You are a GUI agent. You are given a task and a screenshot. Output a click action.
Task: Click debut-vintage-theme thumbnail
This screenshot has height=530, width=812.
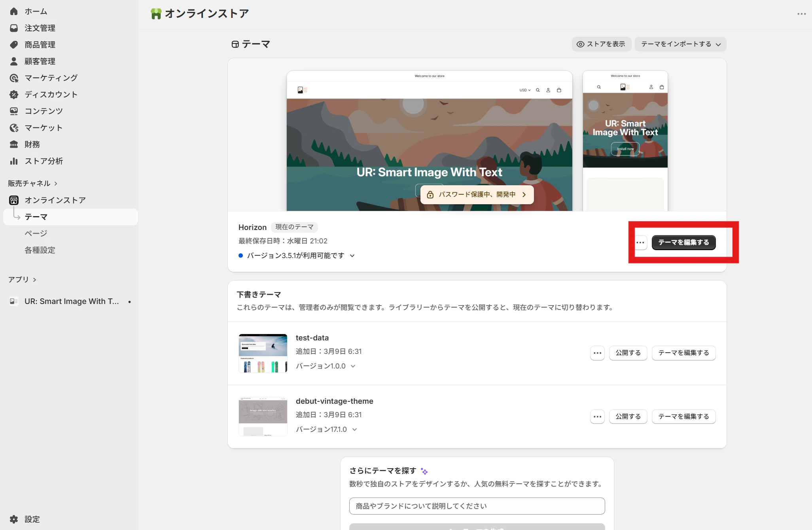pos(263,417)
